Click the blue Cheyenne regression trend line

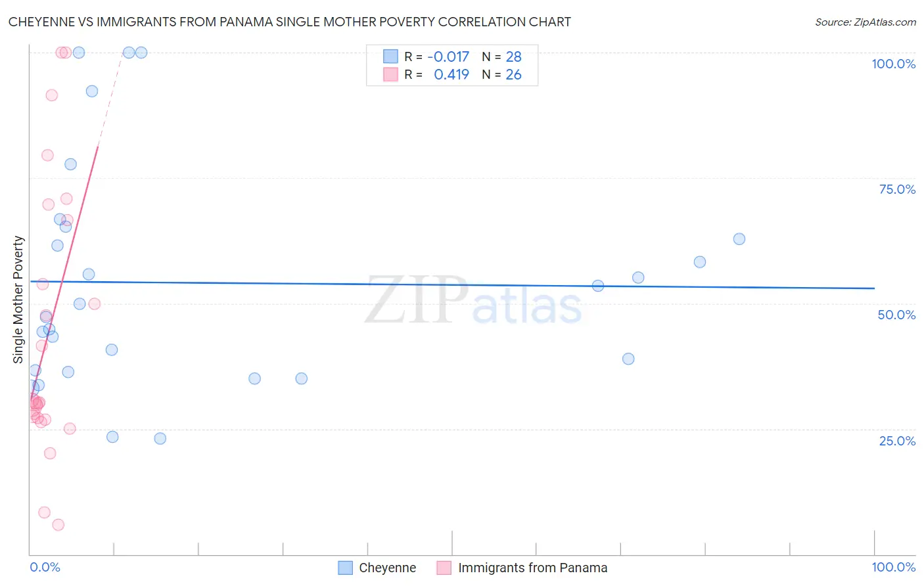click(x=452, y=284)
